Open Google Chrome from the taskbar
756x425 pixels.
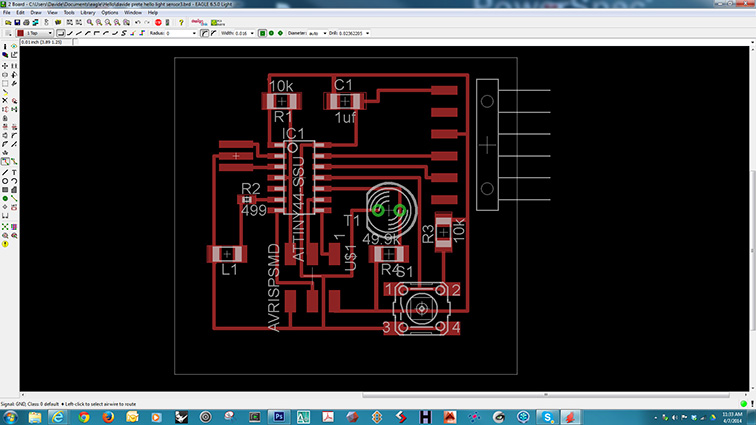pyautogui.click(x=83, y=417)
